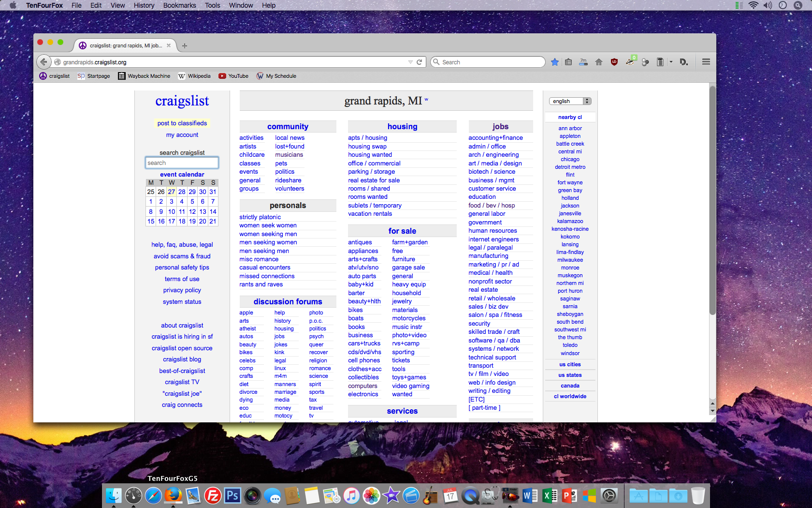Viewport: 812px width, 508px height.
Task: Click the craigslist search field
Action: [x=182, y=163]
